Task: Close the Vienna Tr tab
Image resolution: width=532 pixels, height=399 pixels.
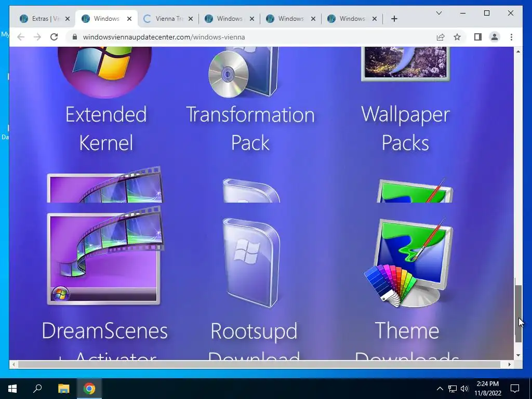Action: coord(191,19)
